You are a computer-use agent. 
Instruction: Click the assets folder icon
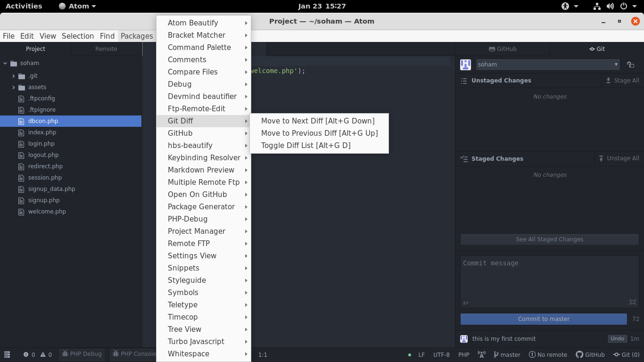tap(22, 87)
